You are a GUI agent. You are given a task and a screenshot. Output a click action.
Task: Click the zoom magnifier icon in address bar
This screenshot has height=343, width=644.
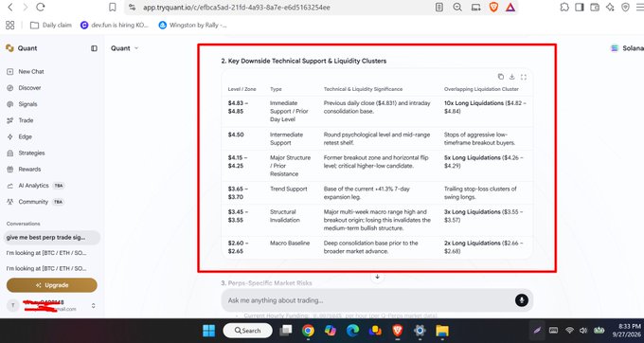(457, 7)
